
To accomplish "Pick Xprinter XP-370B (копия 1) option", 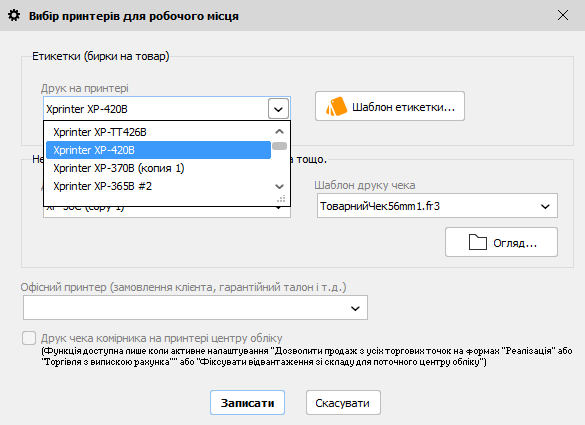I will [x=157, y=168].
